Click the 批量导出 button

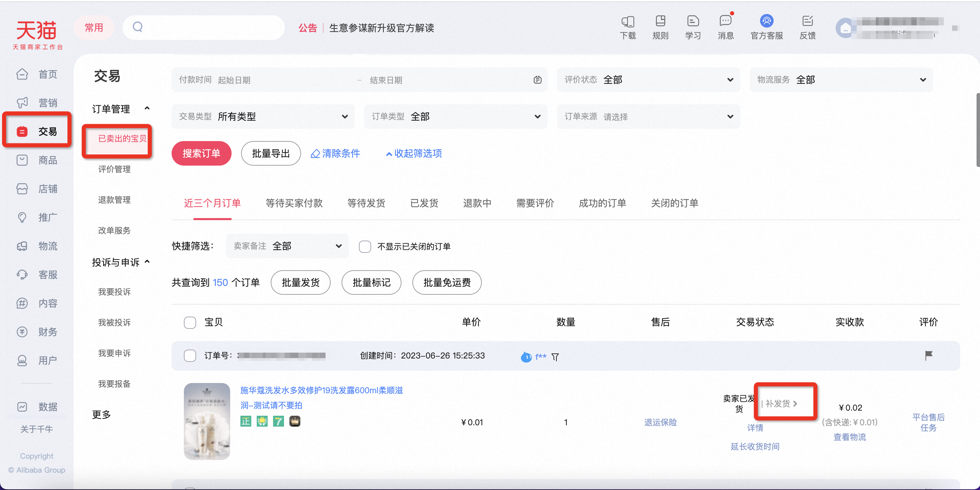[271, 153]
